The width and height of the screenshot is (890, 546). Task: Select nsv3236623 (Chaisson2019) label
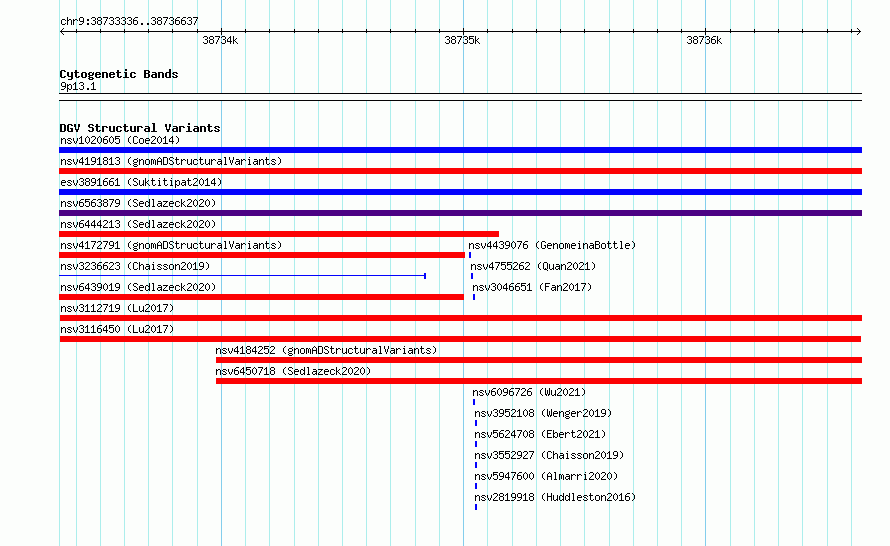point(135,266)
